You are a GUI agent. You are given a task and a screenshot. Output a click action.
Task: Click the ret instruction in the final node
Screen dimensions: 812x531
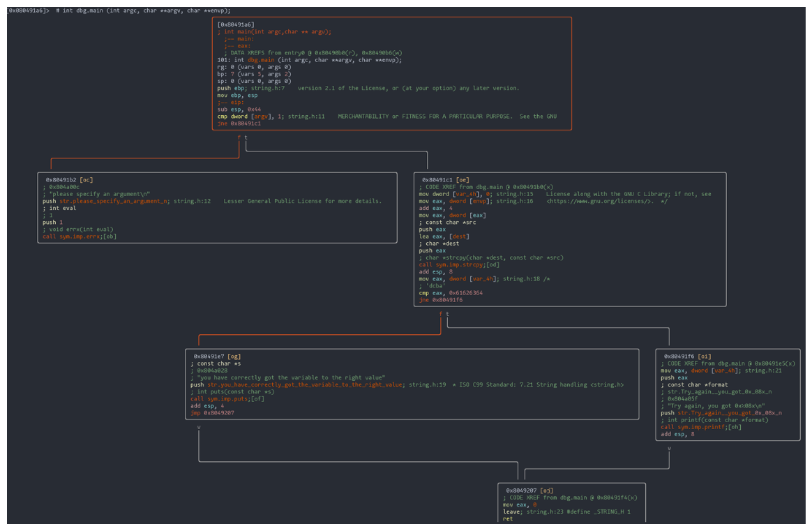pos(508,518)
